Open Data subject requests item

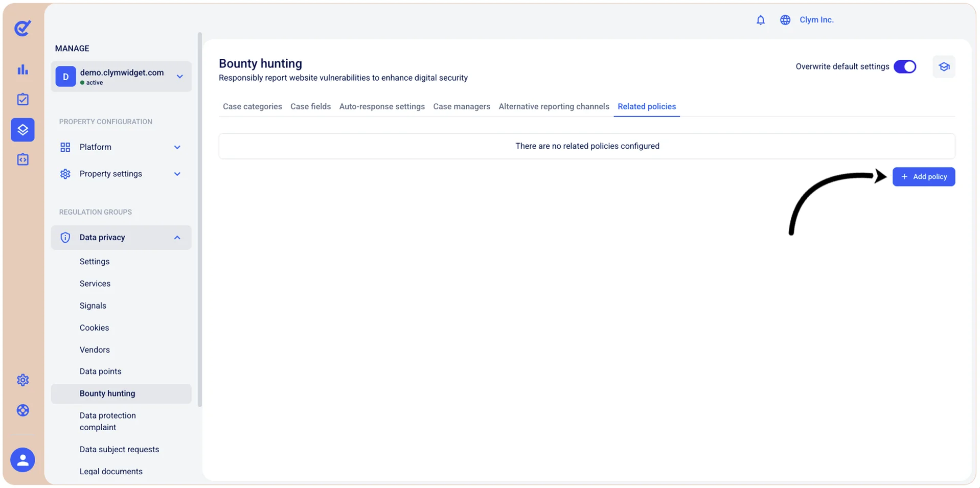coord(119,450)
